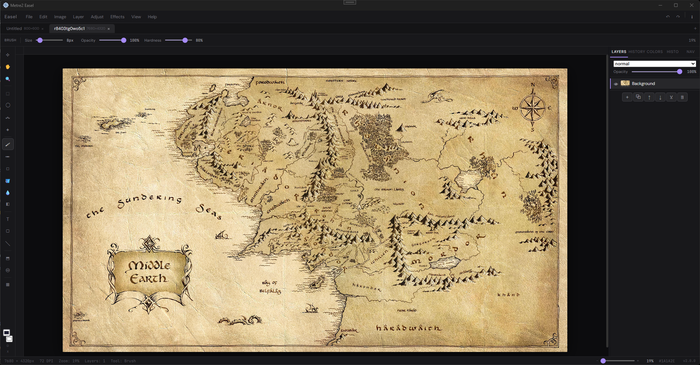The width and height of the screenshot is (700, 365).
Task: Select the Background layer thumbnail
Action: pos(625,83)
